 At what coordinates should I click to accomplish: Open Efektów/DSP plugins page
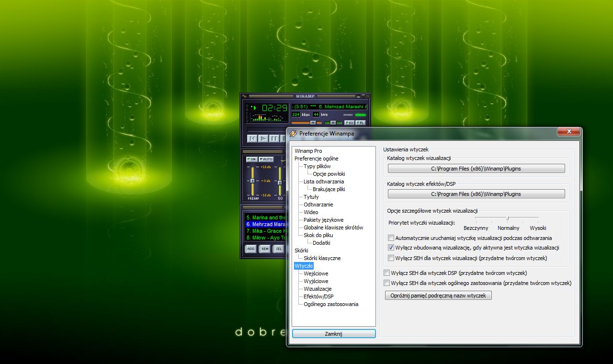pyautogui.click(x=318, y=296)
